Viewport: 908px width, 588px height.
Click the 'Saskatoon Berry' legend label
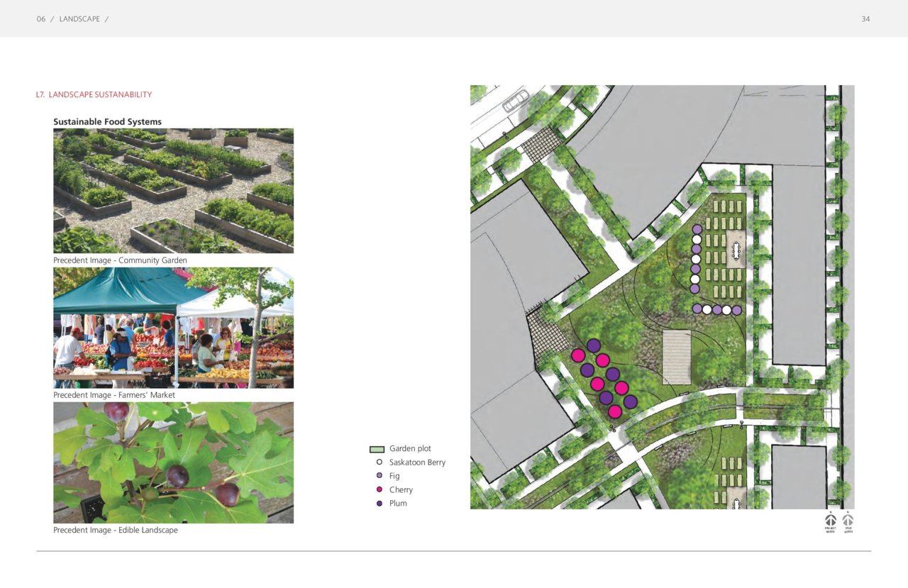(x=417, y=462)
